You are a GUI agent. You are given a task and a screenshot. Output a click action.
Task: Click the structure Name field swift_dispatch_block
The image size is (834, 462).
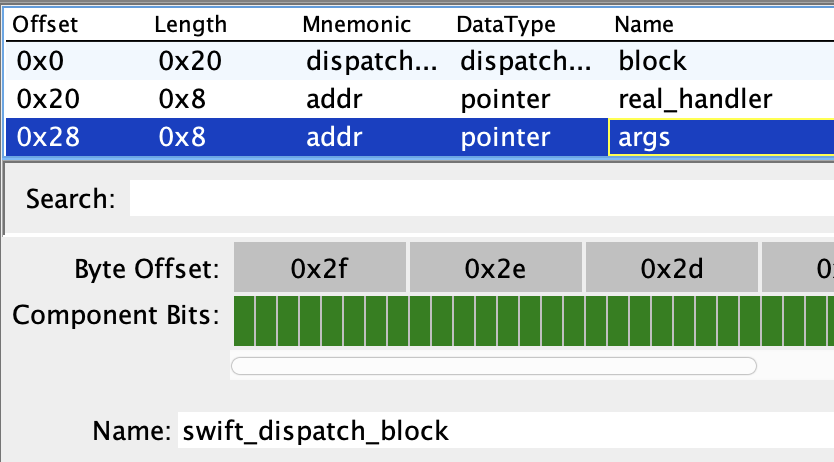[x=500, y=431]
